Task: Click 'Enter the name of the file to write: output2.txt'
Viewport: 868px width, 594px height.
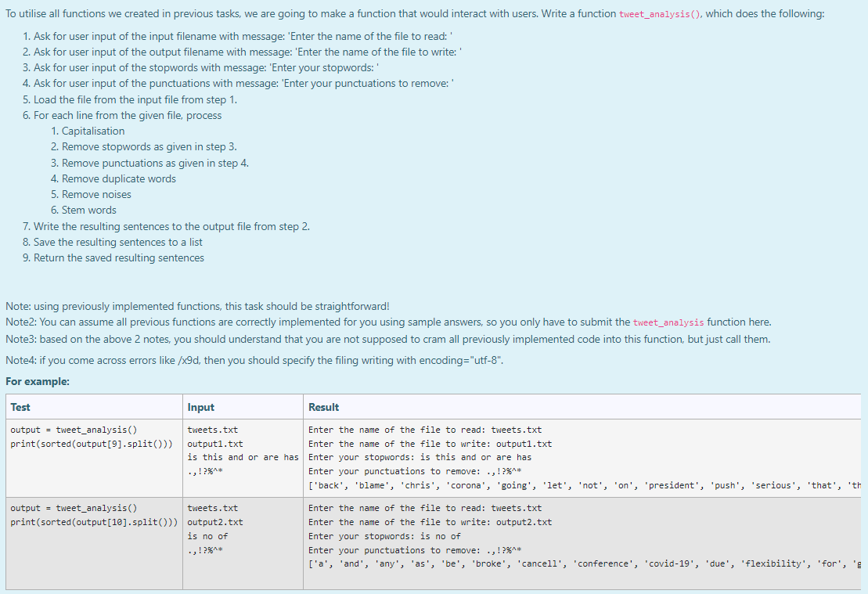Action: [x=430, y=522]
